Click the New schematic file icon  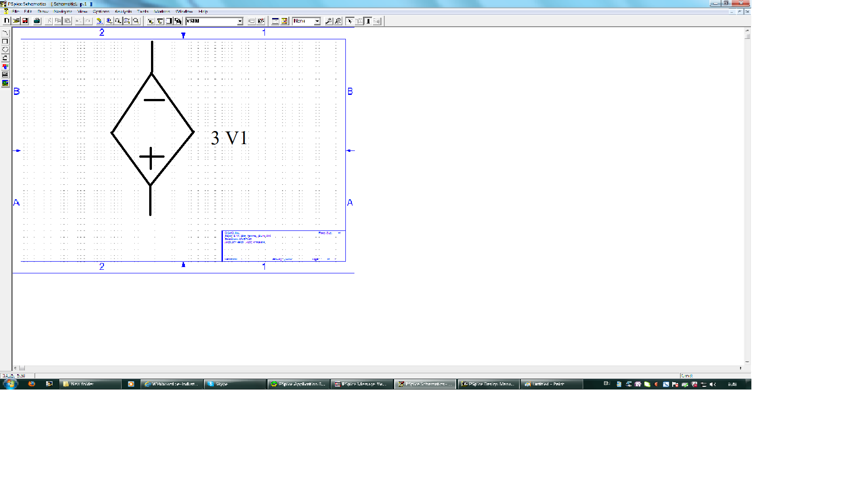(6, 21)
